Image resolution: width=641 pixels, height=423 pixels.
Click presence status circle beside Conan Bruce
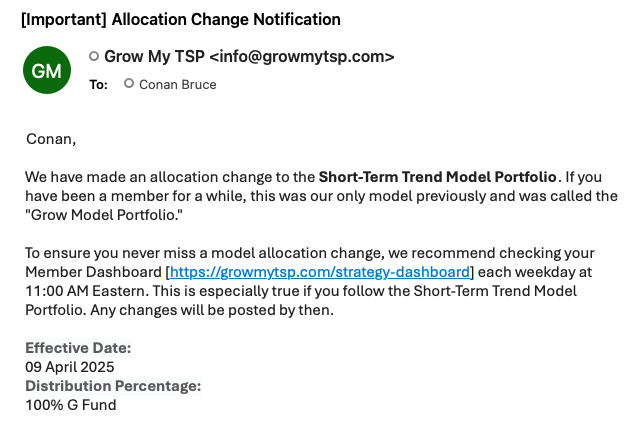pyautogui.click(x=129, y=84)
